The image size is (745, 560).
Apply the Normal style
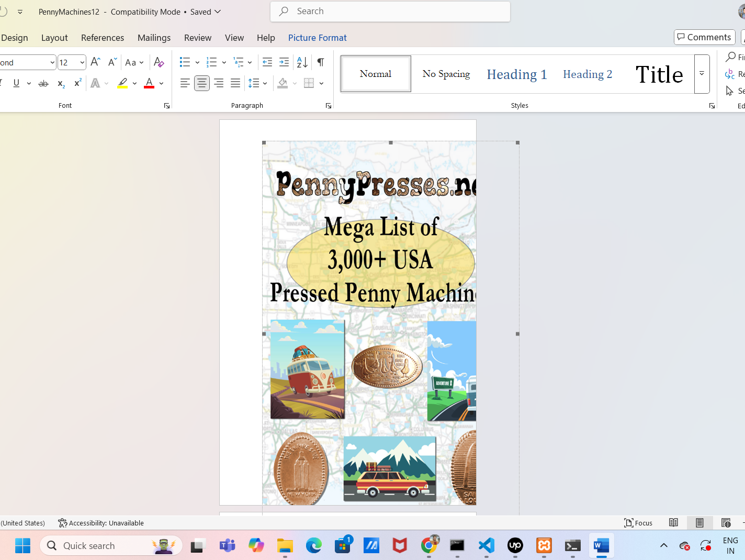376,74
